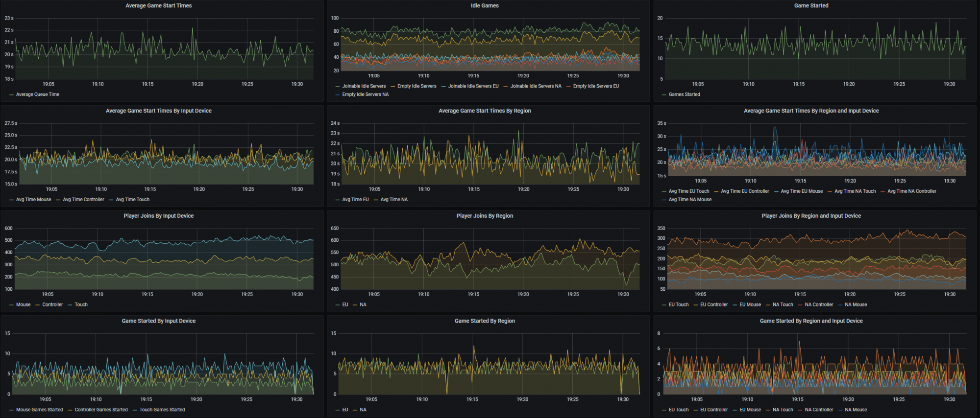Click Avg Time EU Controller legend entry
The width and height of the screenshot is (980, 418).
coord(745,191)
